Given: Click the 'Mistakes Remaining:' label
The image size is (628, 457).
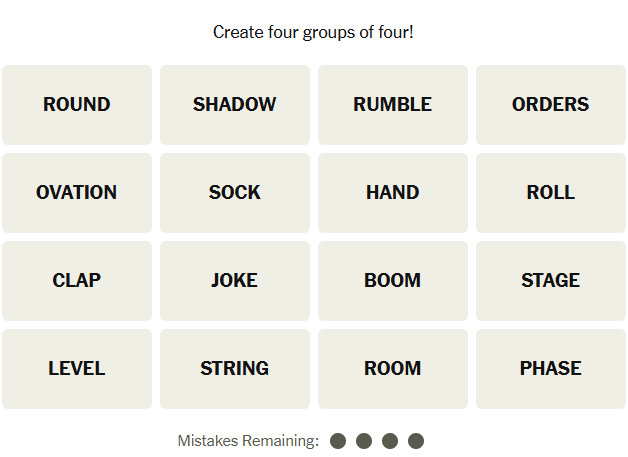Looking at the screenshot, I should point(248,441).
